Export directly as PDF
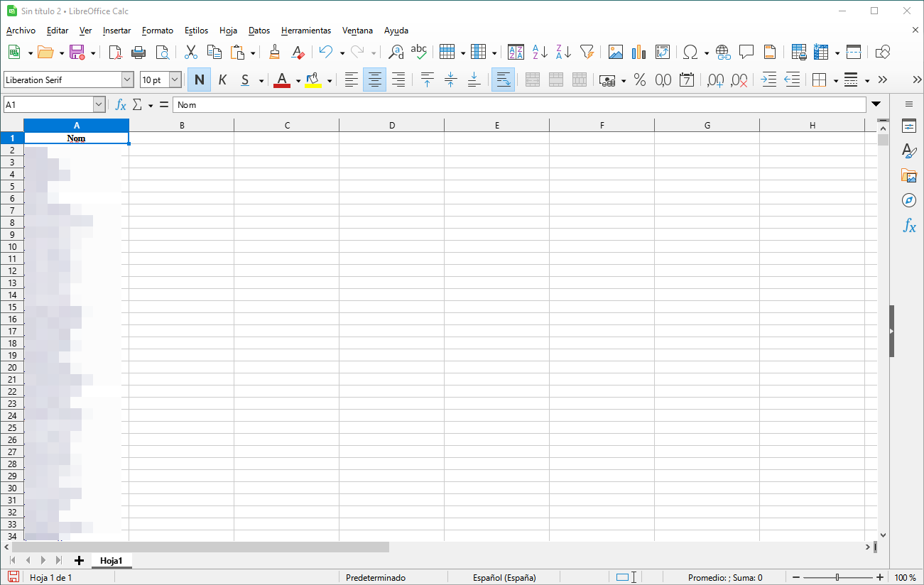924x585 pixels. point(115,52)
